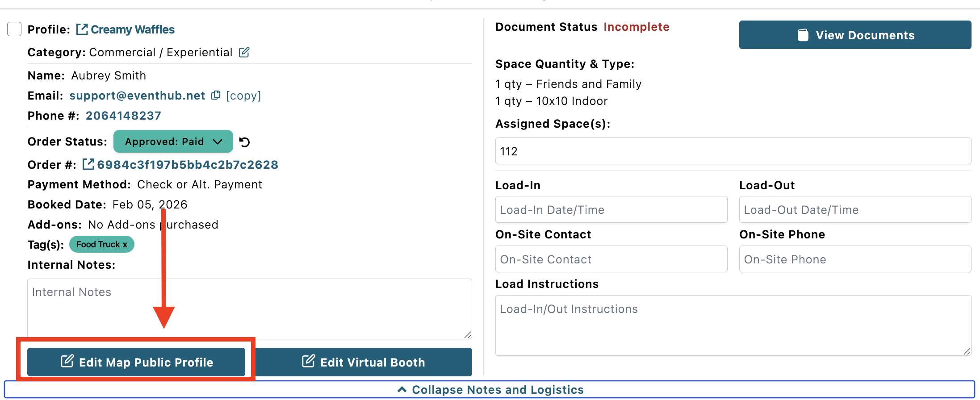Open order 6984c3f197b5bb4c2b7c2628 link
Screen dimensions: 980x400
pos(188,165)
